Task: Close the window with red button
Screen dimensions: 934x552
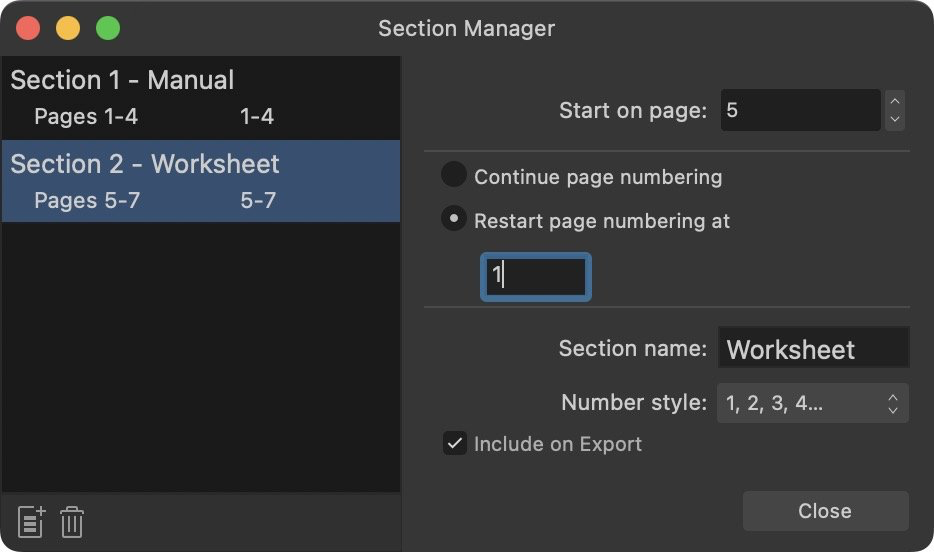Action: point(28,28)
